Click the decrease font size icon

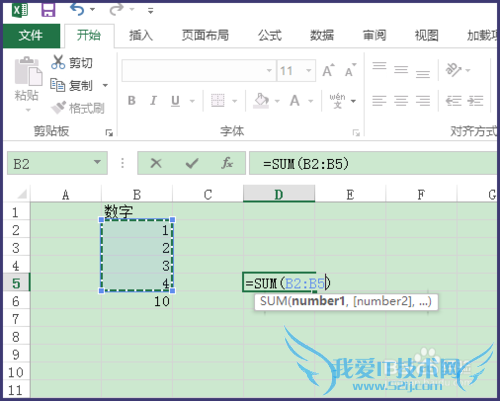pyautogui.click(x=350, y=70)
